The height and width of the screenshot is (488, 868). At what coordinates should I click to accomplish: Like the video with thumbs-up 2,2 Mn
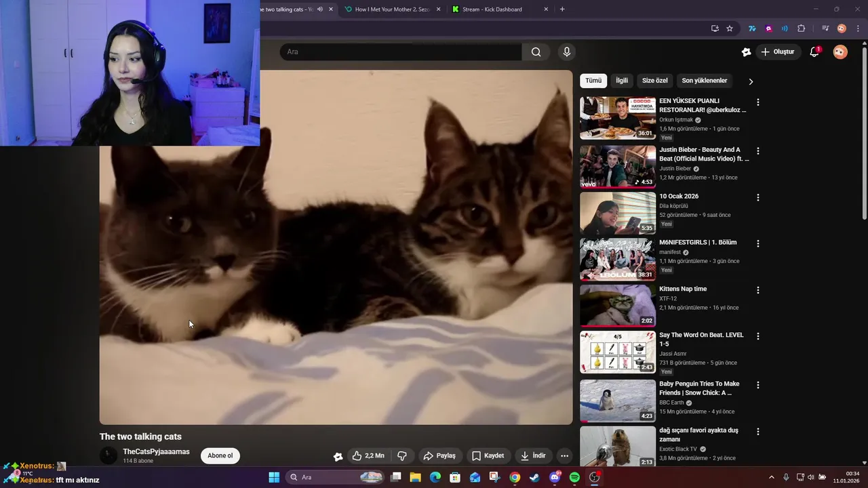pos(368,455)
